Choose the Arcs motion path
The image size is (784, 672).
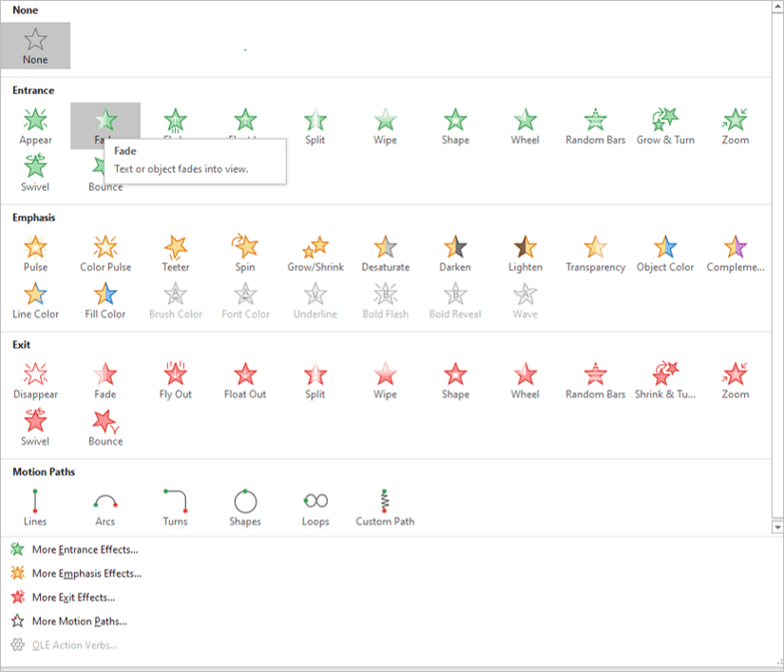[105, 508]
